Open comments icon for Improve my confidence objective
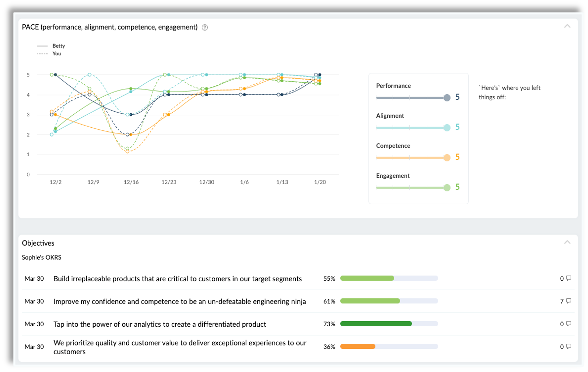588x372 pixels. tap(568, 301)
